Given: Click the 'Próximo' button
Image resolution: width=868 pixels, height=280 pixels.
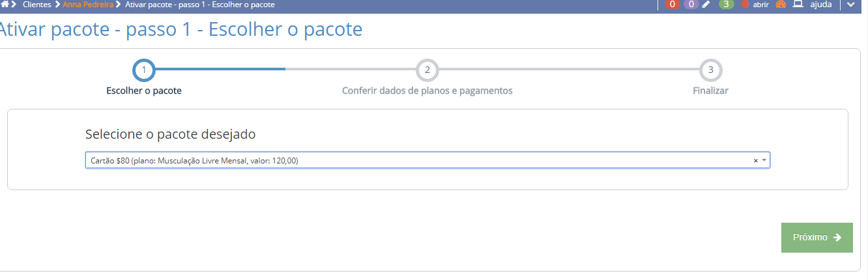Looking at the screenshot, I should click(817, 238).
